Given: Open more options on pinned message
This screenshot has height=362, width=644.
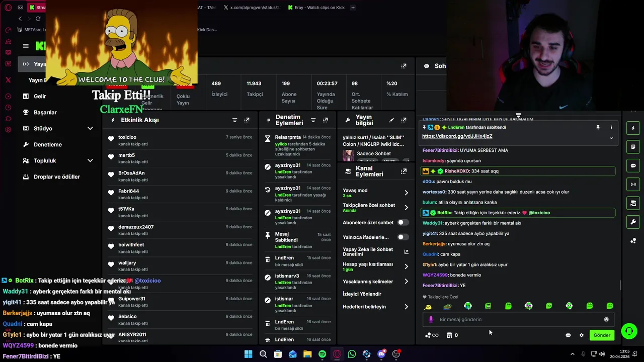Looking at the screenshot, I should coord(611,128).
